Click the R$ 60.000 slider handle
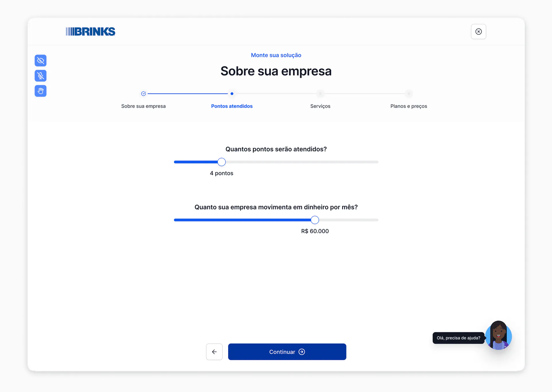 [x=315, y=220]
